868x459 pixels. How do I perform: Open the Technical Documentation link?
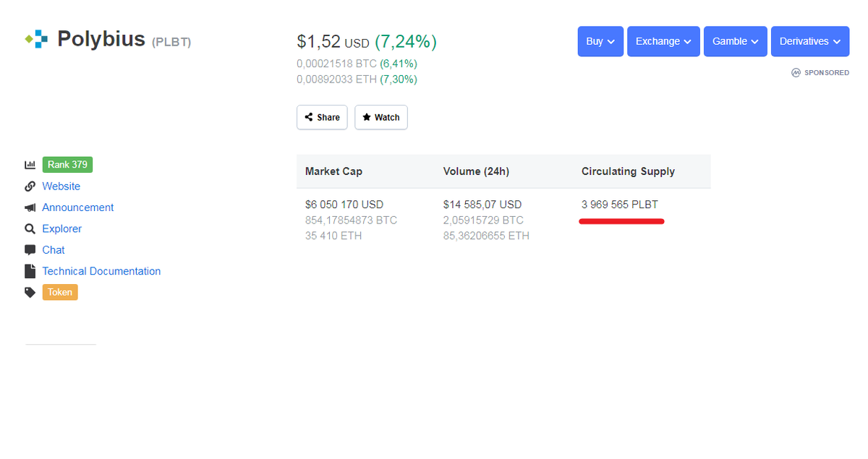point(101,271)
